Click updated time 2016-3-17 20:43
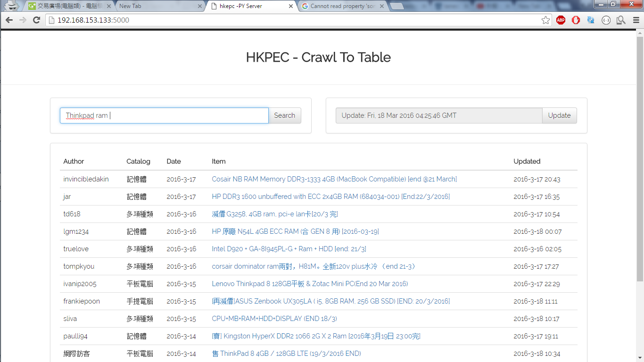Screen dimensions: 644x362 tap(537, 179)
